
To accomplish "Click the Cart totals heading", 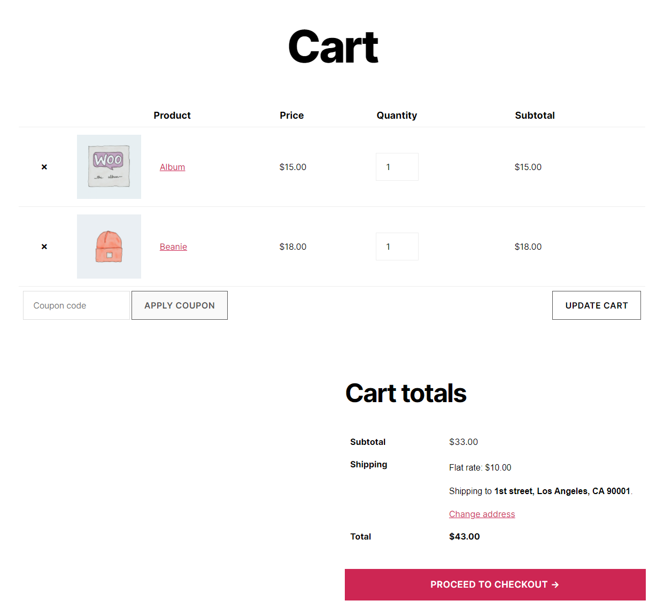I will [x=406, y=393].
